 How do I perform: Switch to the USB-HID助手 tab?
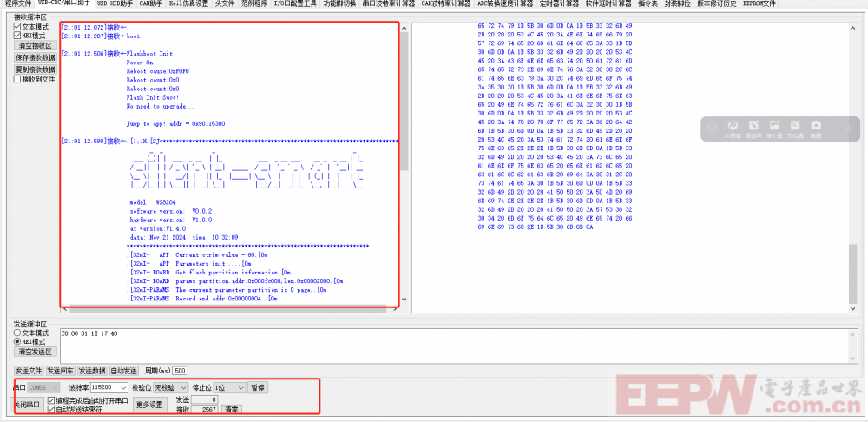(115, 3)
